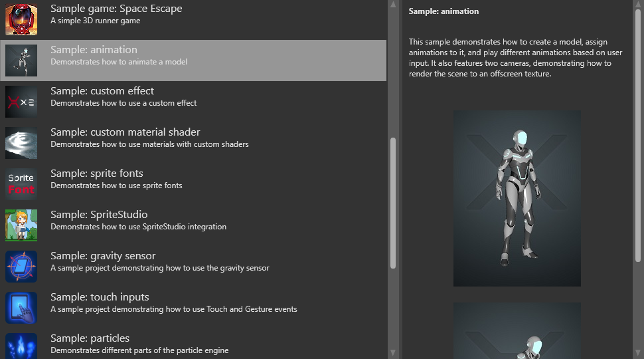This screenshot has height=359, width=644.
Task: Choose 'Sample: sprite fonts' from the list
Action: (x=97, y=174)
